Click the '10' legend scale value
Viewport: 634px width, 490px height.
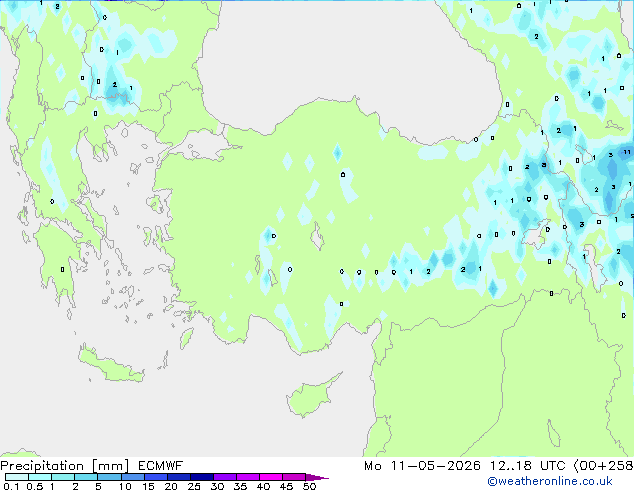125,486
